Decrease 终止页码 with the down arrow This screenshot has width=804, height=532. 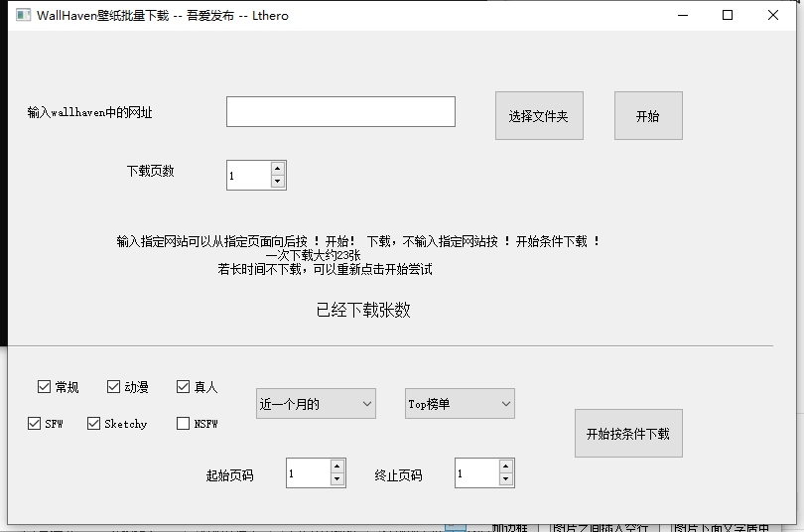click(505, 479)
